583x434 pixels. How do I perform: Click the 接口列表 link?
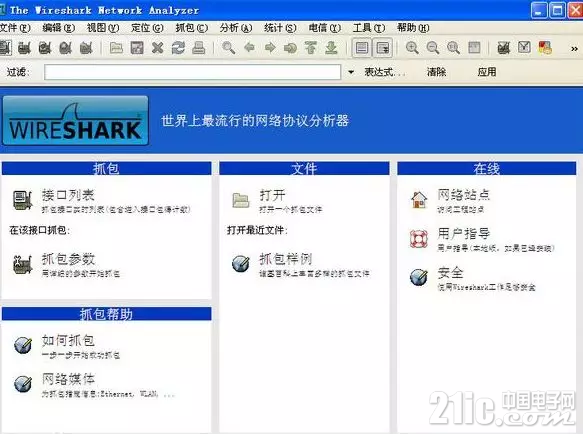pos(68,195)
